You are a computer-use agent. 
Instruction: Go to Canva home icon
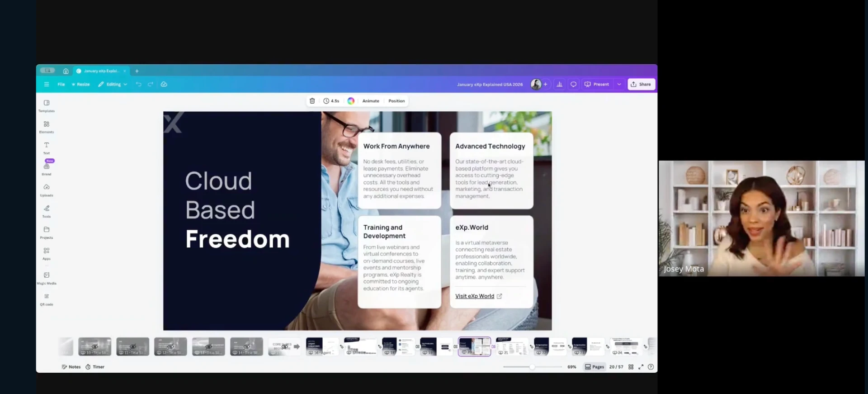pyautogui.click(x=66, y=71)
